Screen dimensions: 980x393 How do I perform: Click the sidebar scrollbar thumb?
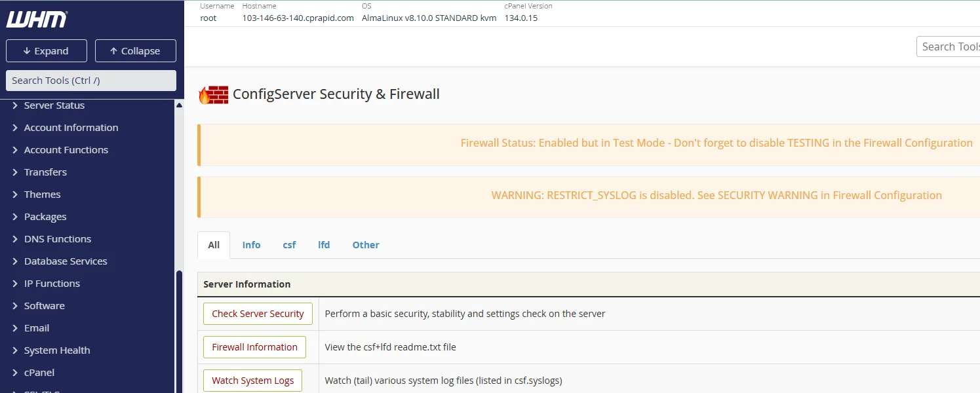pos(179,331)
